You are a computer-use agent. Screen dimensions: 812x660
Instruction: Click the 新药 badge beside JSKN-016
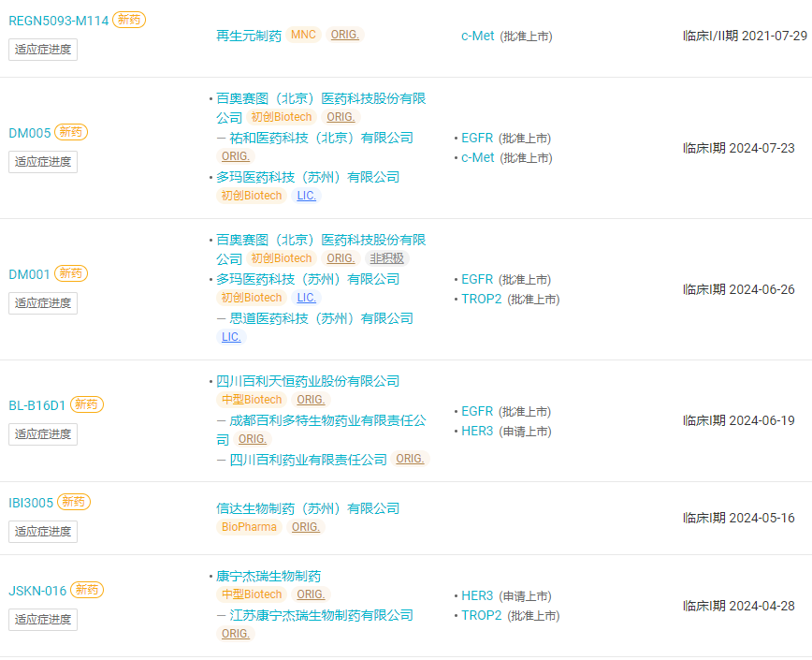coord(86,590)
